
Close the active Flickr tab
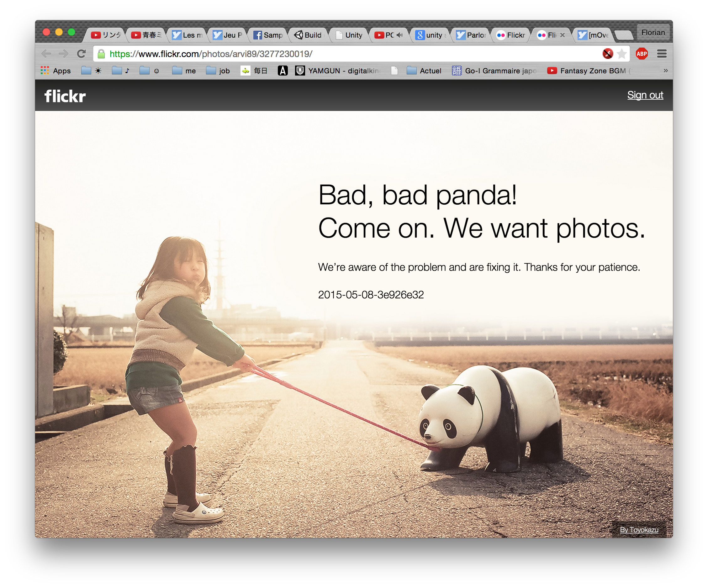[562, 35]
